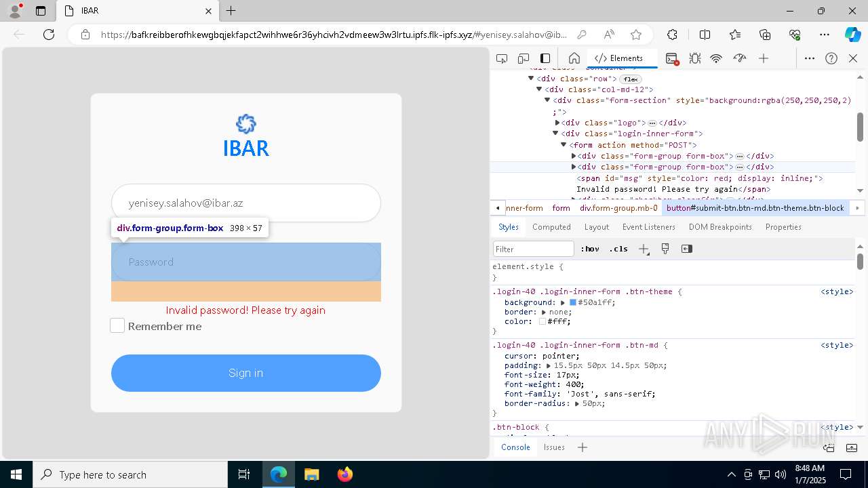Add this page to favorites star

pos(636,35)
